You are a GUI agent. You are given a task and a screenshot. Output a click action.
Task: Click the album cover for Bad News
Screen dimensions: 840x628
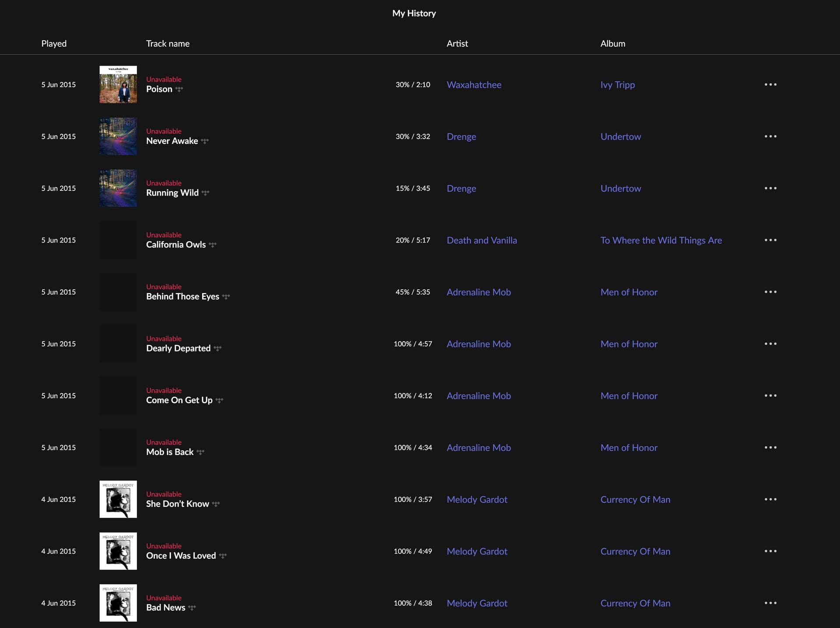[x=118, y=603]
